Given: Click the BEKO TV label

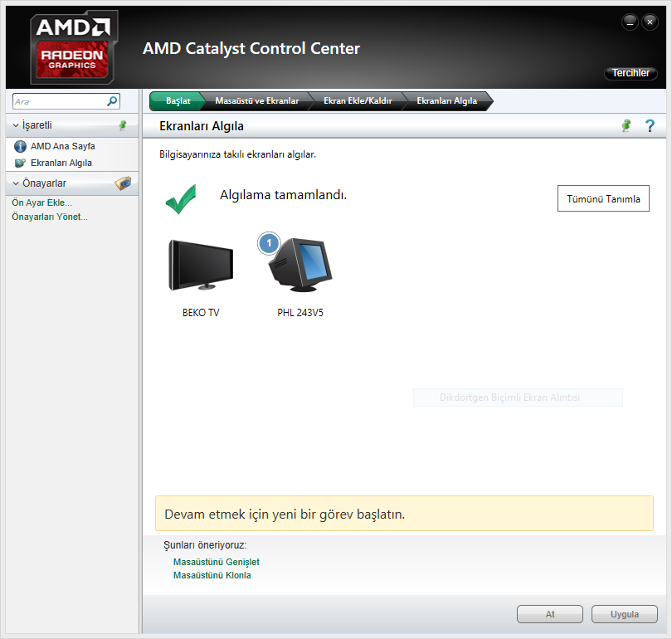Looking at the screenshot, I should [x=201, y=313].
